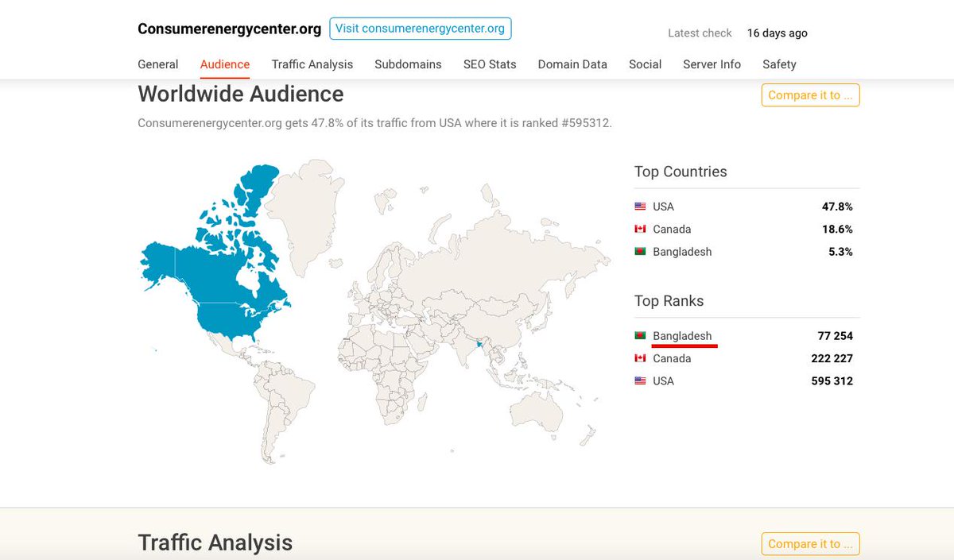Click the Consumerenergycenter.org site title
954x560 pixels.
point(230,29)
